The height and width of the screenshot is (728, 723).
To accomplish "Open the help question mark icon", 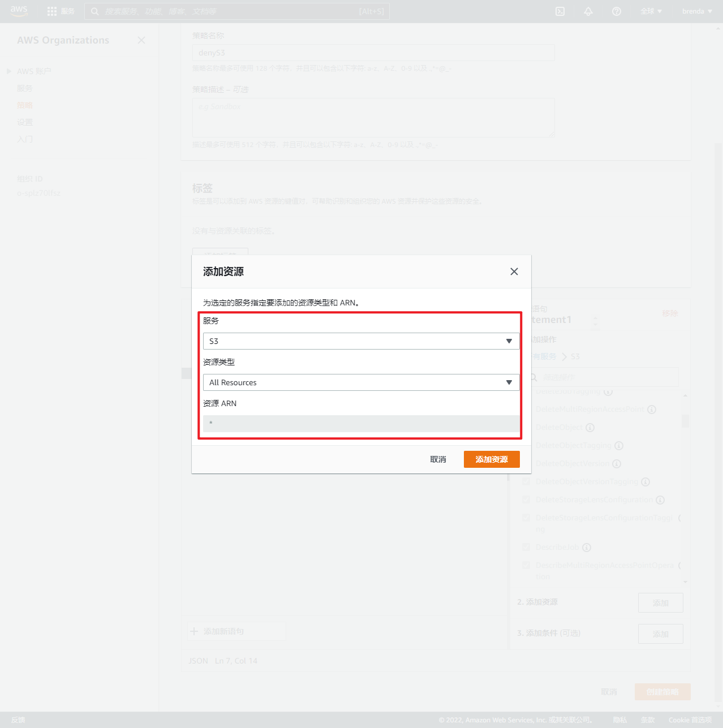I will pos(617,11).
